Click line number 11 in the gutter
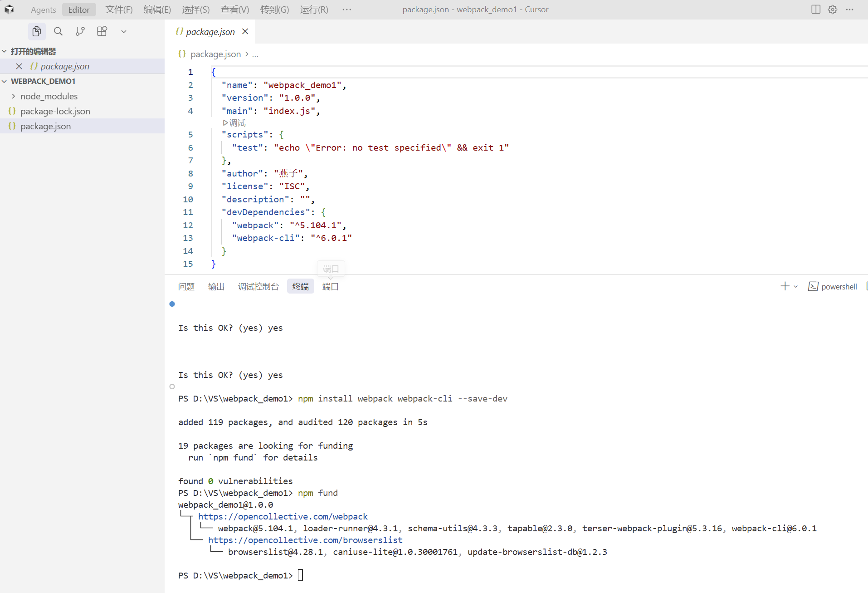868x593 pixels. pos(188,212)
